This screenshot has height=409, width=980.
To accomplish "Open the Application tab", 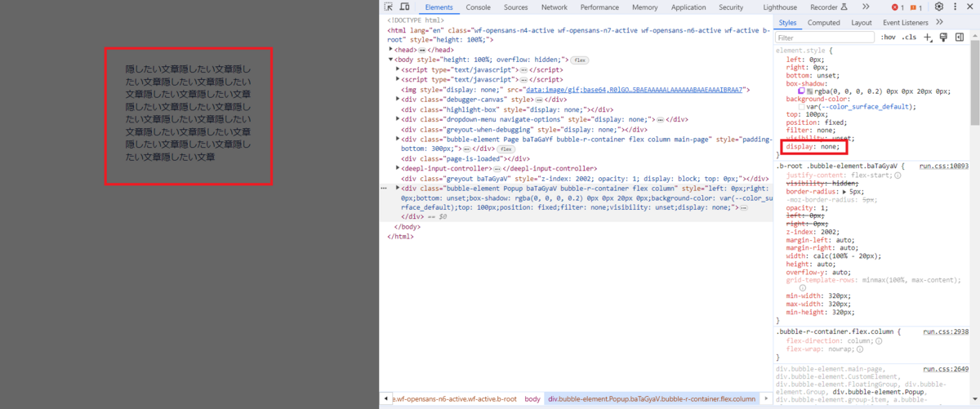I will click(688, 7).
